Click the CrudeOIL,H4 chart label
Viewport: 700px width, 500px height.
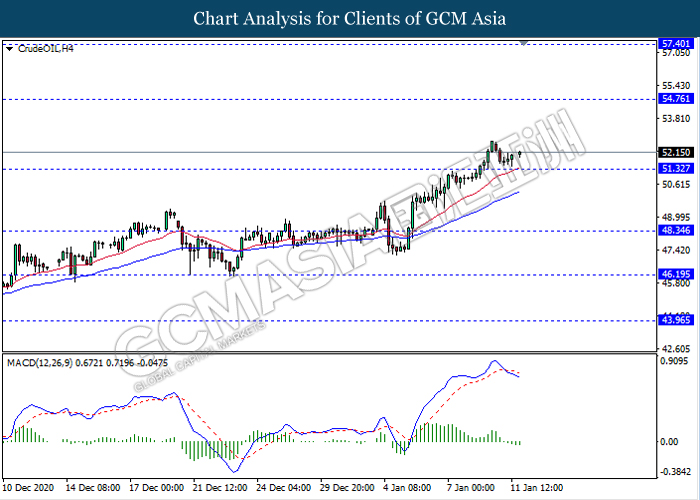pos(45,49)
